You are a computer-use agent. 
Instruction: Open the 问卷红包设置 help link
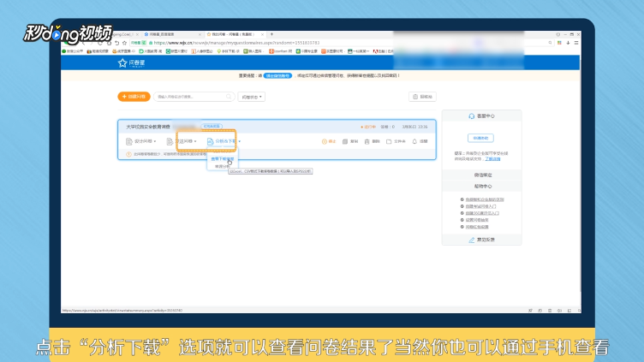(x=477, y=227)
